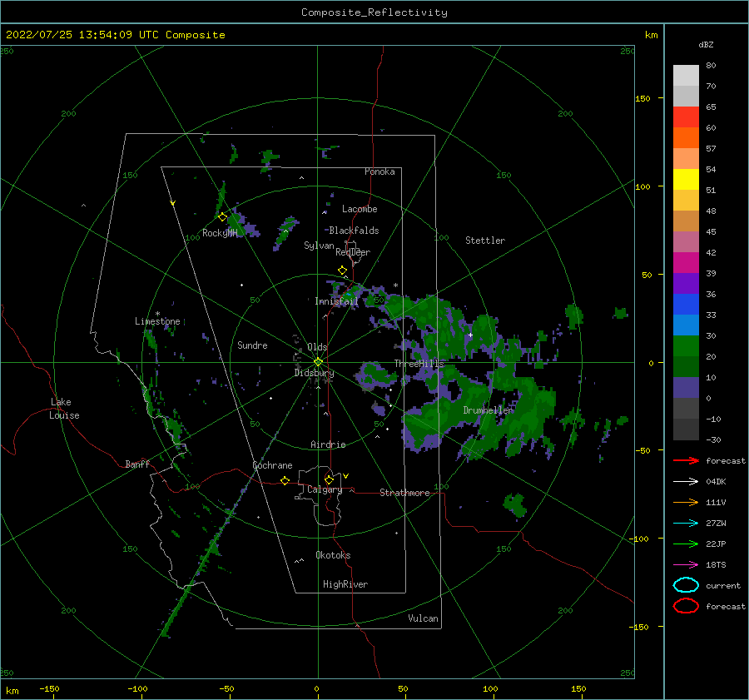Click the -150 x-axis tick label

tap(49, 688)
